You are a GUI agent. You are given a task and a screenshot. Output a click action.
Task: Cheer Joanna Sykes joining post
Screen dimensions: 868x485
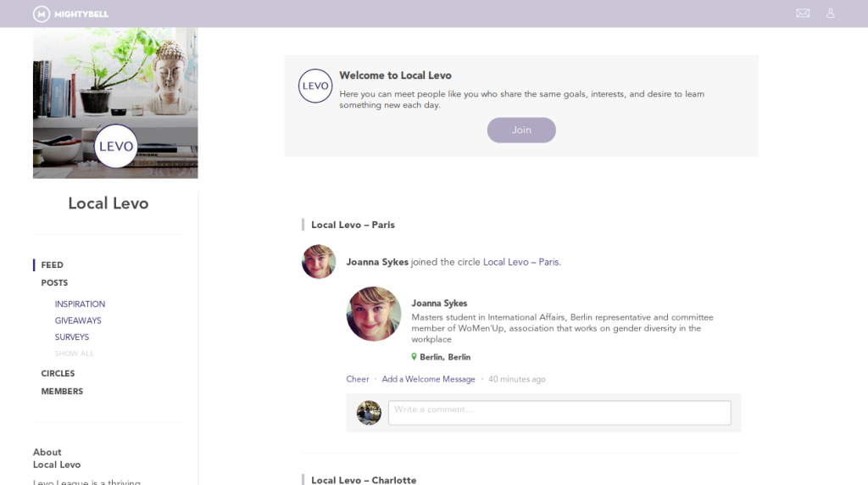pyautogui.click(x=358, y=379)
